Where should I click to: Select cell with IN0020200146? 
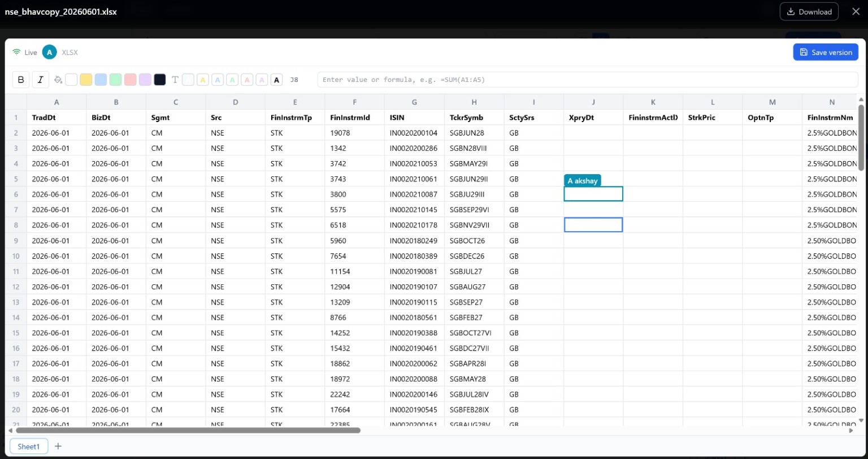pos(414,393)
